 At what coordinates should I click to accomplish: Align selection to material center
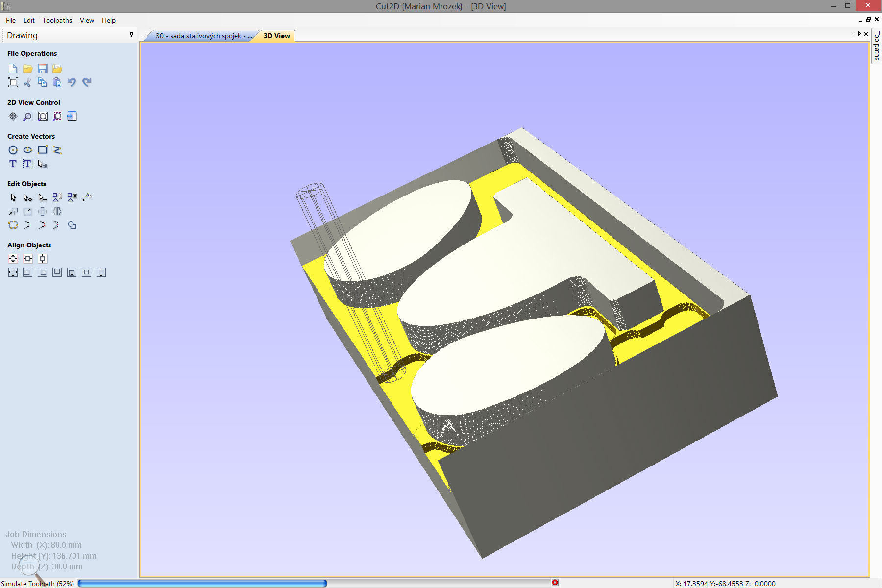pyautogui.click(x=13, y=259)
